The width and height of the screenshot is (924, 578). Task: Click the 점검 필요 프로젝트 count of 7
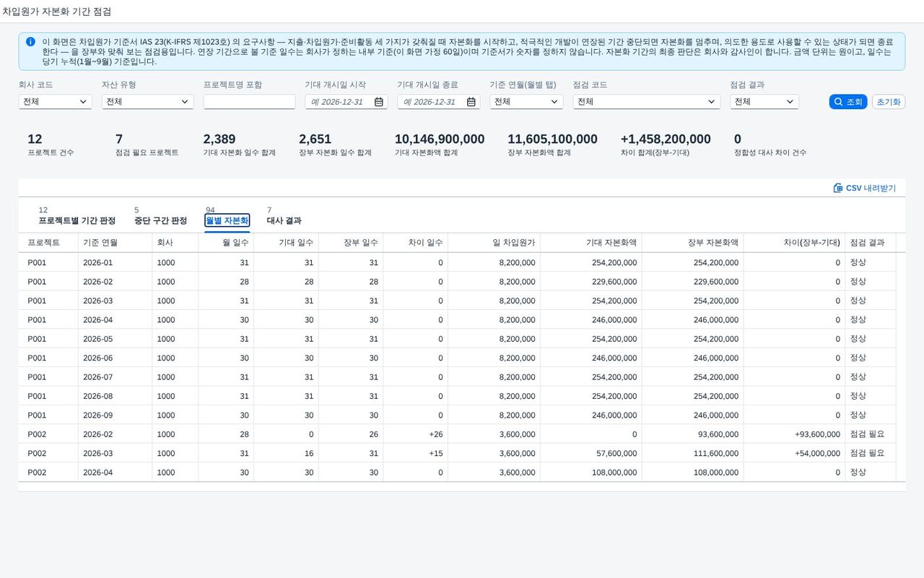(x=119, y=139)
